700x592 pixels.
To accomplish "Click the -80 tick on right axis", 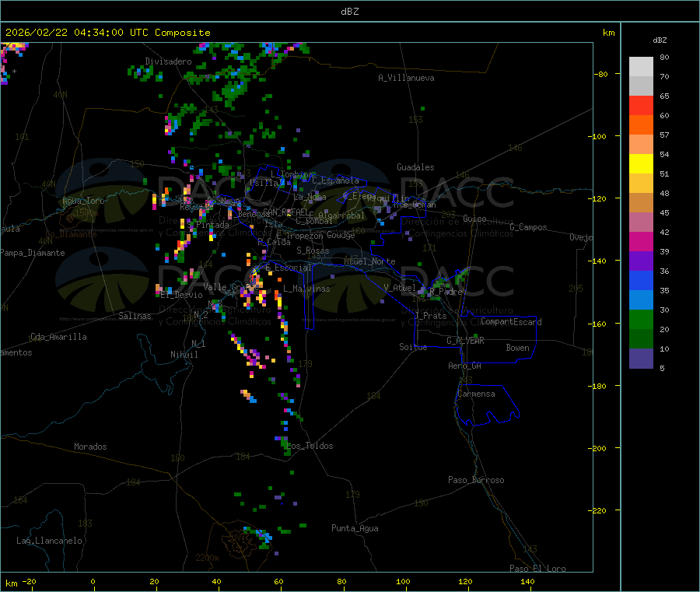I will pos(601,74).
